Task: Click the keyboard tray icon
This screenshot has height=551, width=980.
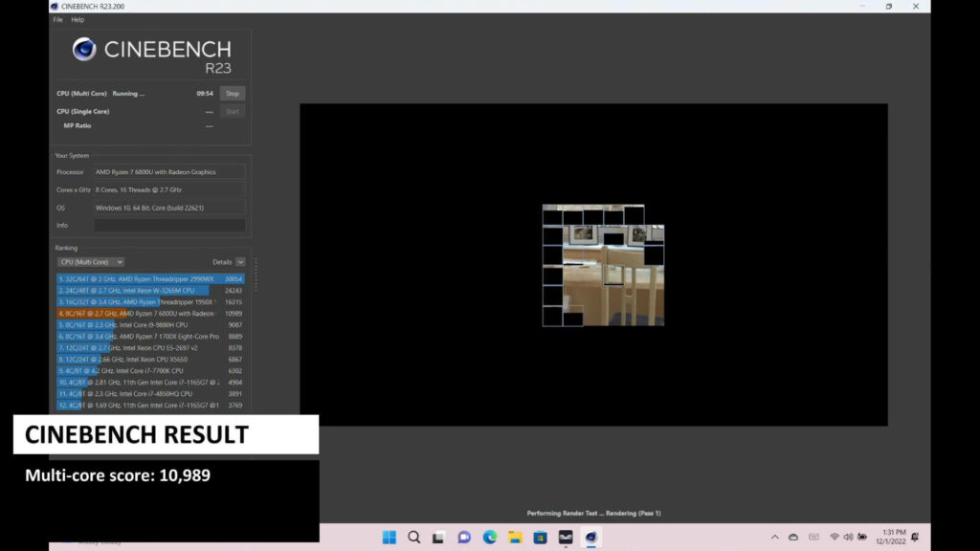Action: click(813, 538)
